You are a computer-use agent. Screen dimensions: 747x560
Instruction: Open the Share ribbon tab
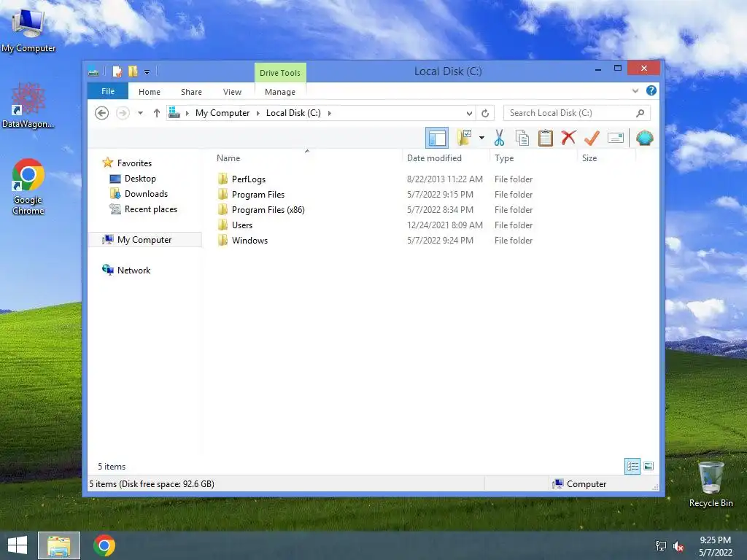tap(191, 92)
